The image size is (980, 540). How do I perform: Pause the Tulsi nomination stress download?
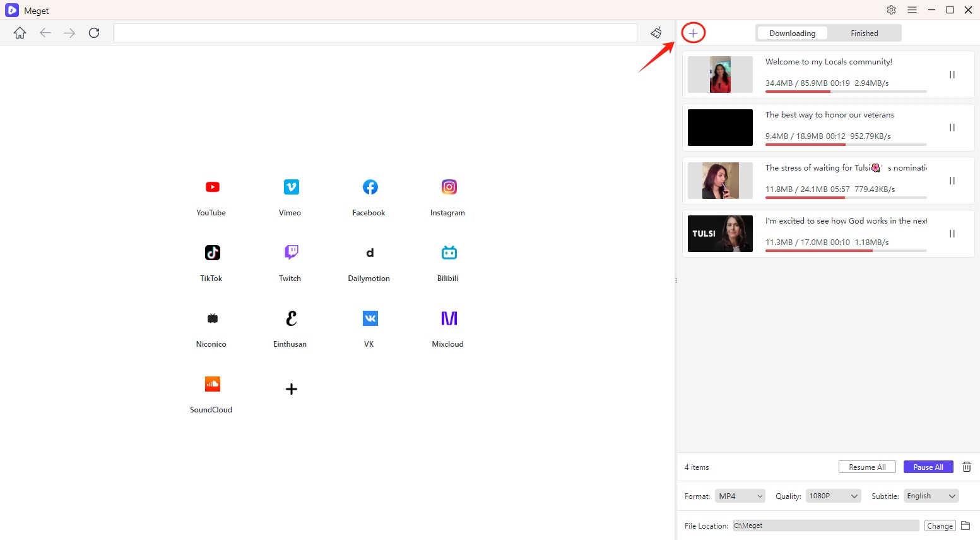[952, 181]
